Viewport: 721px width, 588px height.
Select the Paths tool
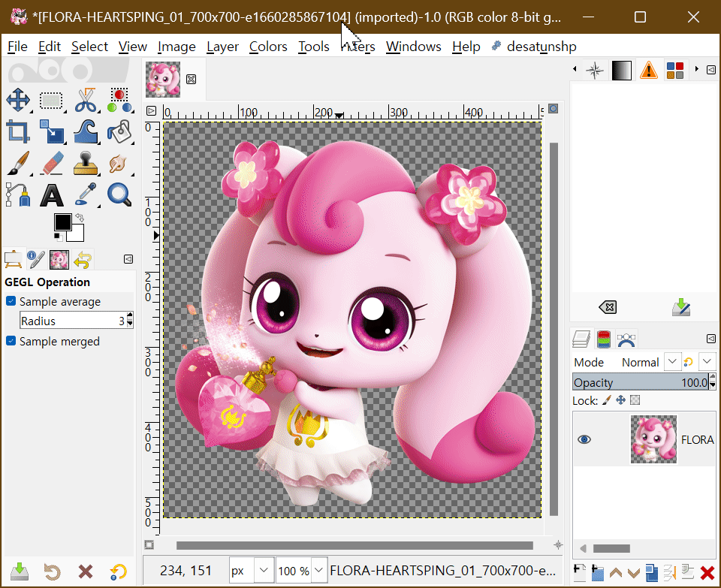tap(18, 195)
